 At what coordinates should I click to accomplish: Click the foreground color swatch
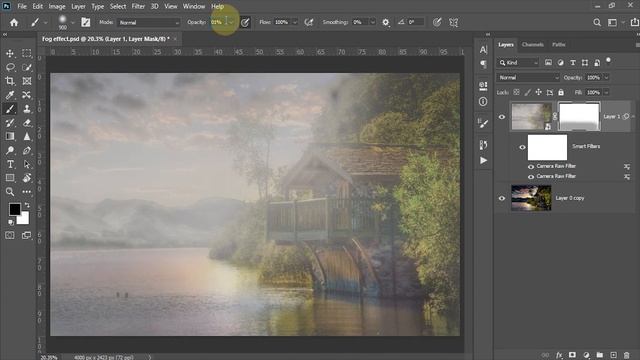pos(15,209)
